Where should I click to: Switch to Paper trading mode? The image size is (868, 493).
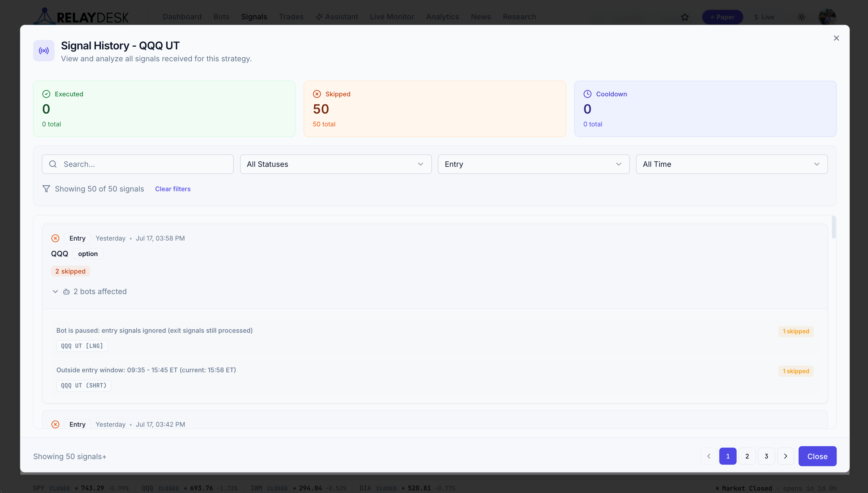[722, 17]
